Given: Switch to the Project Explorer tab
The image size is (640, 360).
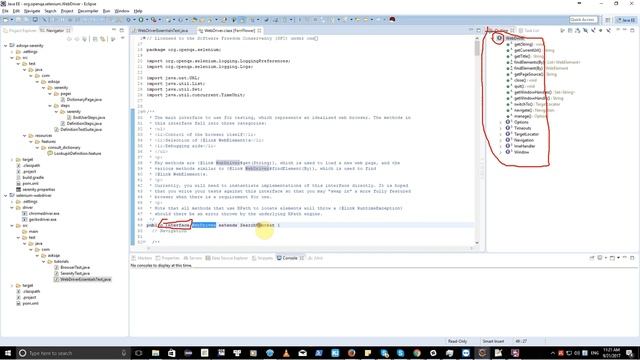Looking at the screenshot, I should tap(20, 31).
